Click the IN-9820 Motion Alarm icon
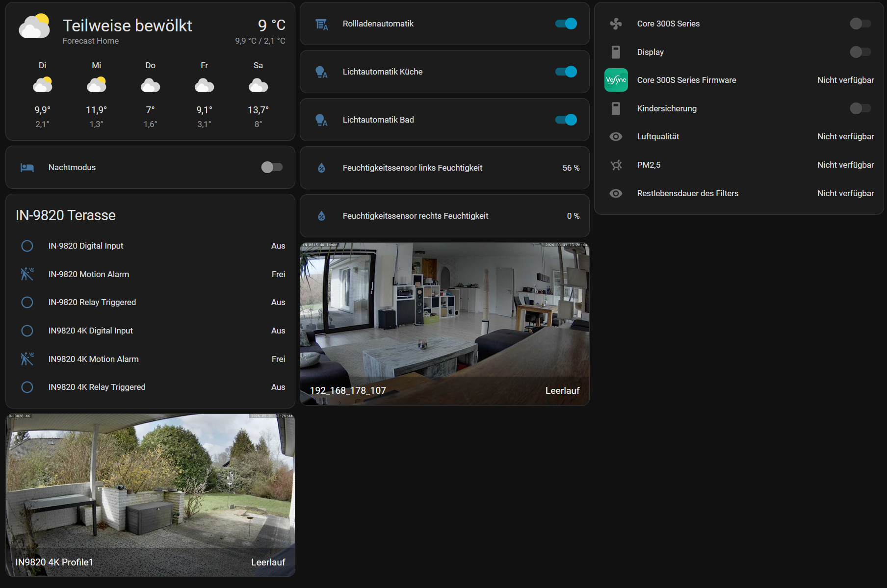Image resolution: width=887 pixels, height=588 pixels. click(27, 274)
